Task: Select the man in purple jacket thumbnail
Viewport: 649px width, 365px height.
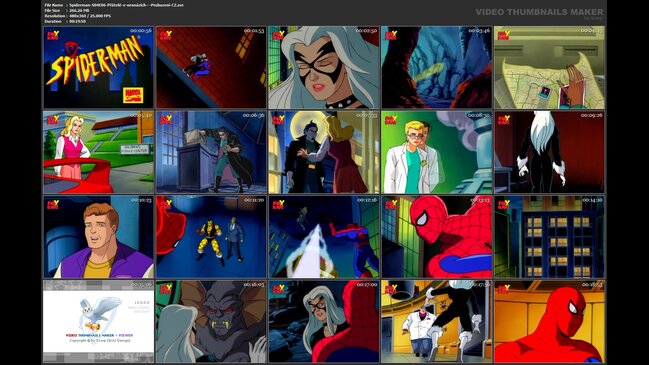Action: 99,237
